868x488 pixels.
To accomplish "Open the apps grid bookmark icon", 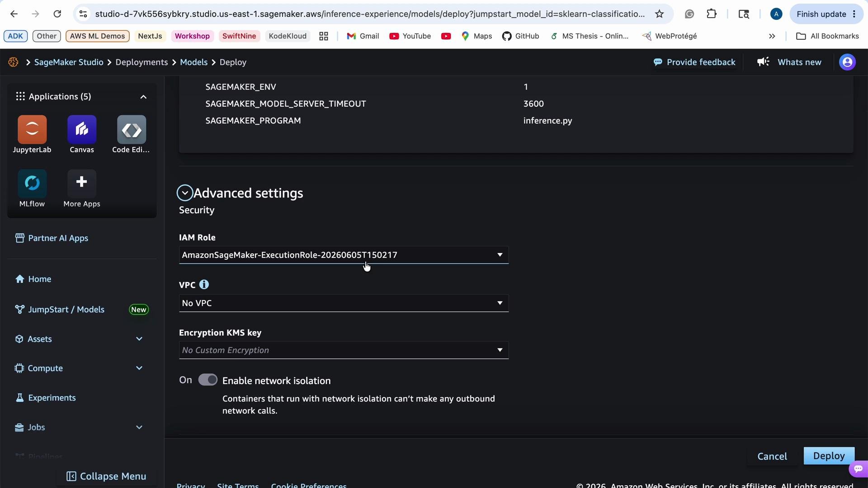I will click(x=324, y=36).
